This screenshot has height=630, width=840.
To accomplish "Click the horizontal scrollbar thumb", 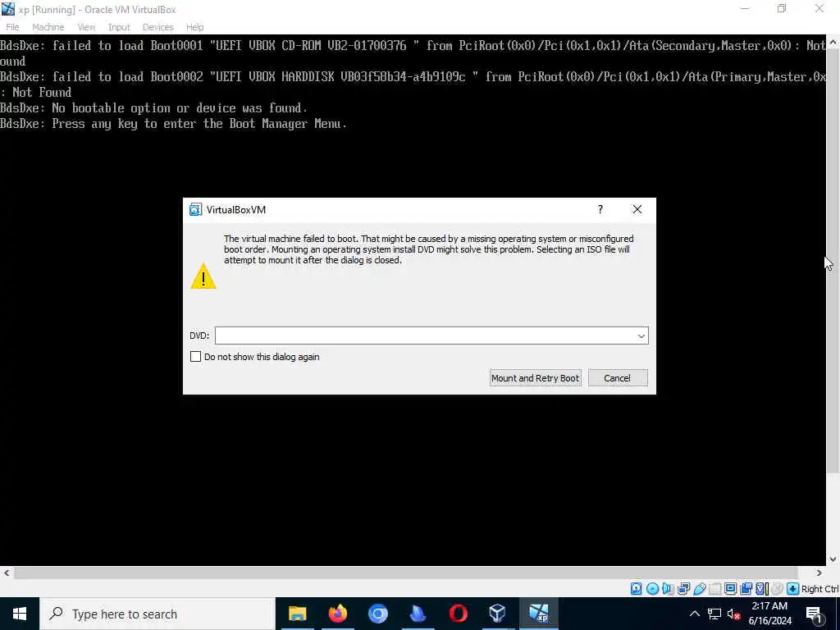I will coord(405,573).
